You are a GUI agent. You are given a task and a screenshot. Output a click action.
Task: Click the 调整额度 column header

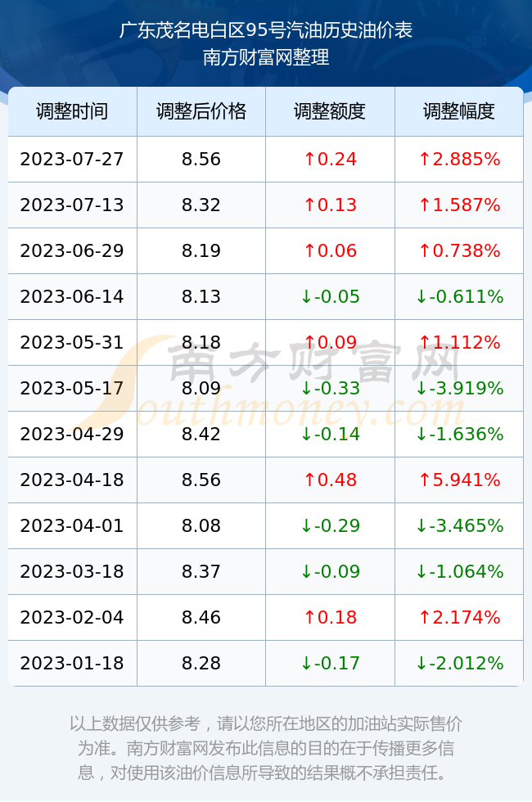pyautogui.click(x=330, y=111)
